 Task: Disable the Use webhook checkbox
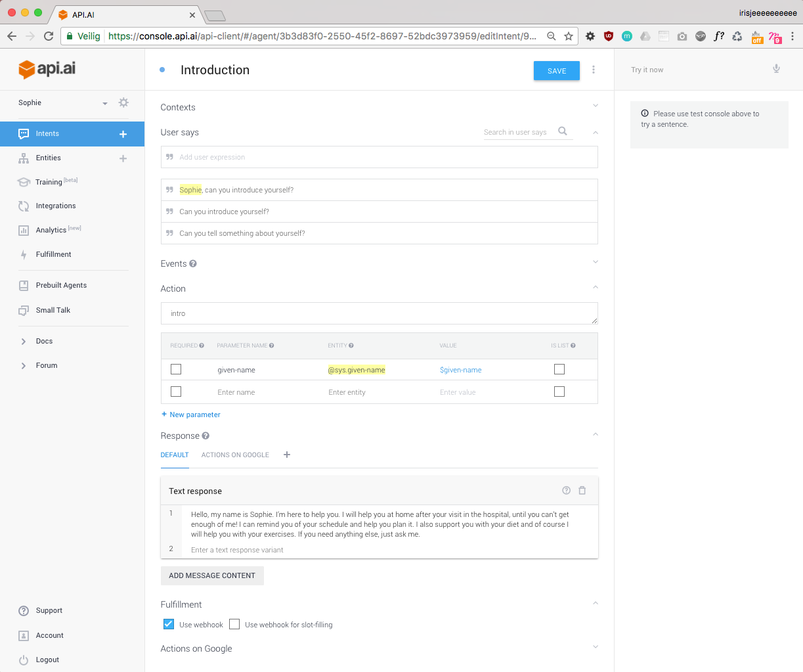click(169, 624)
